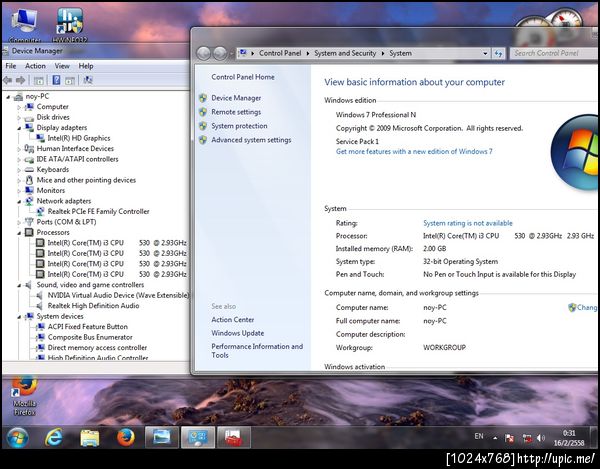The height and width of the screenshot is (469, 600).
Task: Click the red toolbox taskbar icon
Action: point(234,437)
